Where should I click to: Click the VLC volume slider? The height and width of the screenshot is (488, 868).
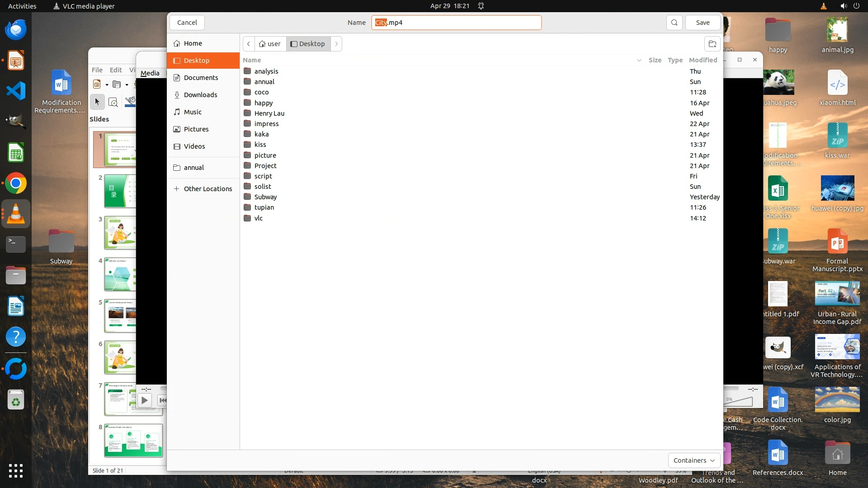pos(739,401)
